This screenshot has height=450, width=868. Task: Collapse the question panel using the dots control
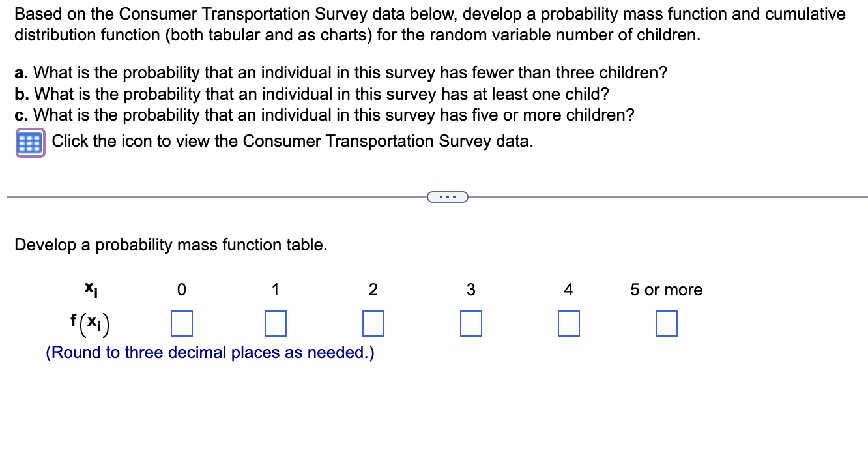click(447, 196)
